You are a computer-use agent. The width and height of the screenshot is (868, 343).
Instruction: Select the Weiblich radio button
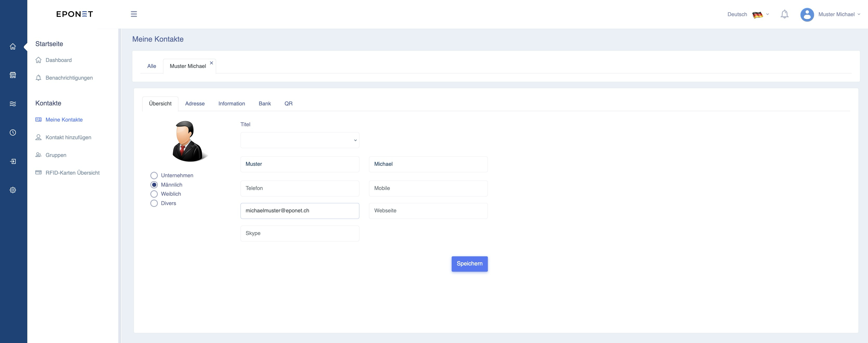click(154, 194)
